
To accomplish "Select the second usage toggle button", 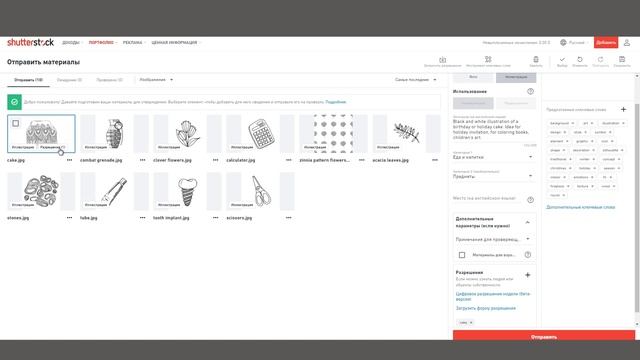I will [x=516, y=103].
